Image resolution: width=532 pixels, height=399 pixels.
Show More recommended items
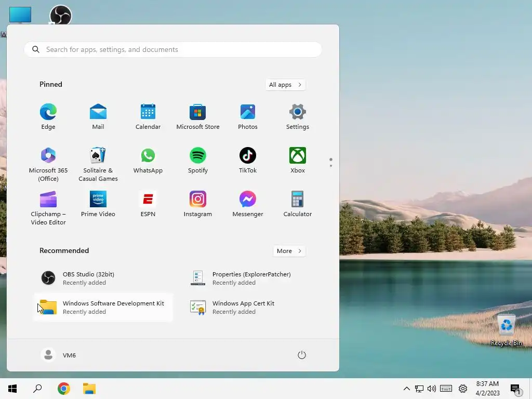point(289,251)
